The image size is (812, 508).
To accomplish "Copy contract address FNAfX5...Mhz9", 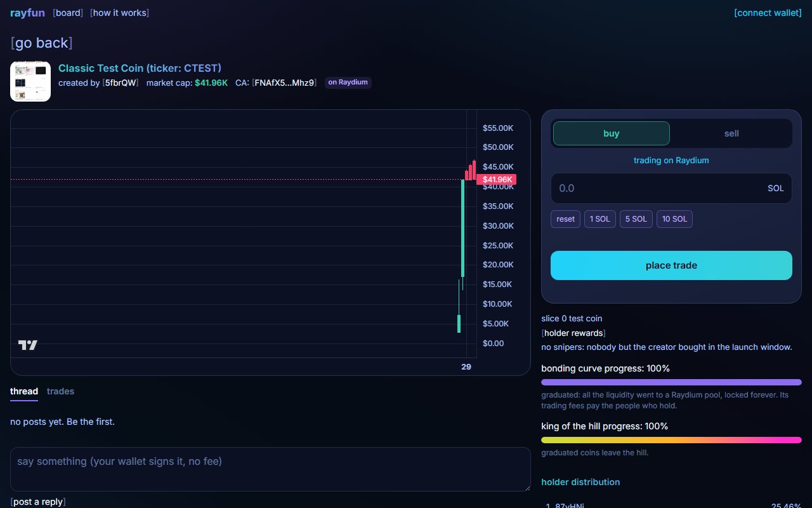I will pyautogui.click(x=285, y=83).
